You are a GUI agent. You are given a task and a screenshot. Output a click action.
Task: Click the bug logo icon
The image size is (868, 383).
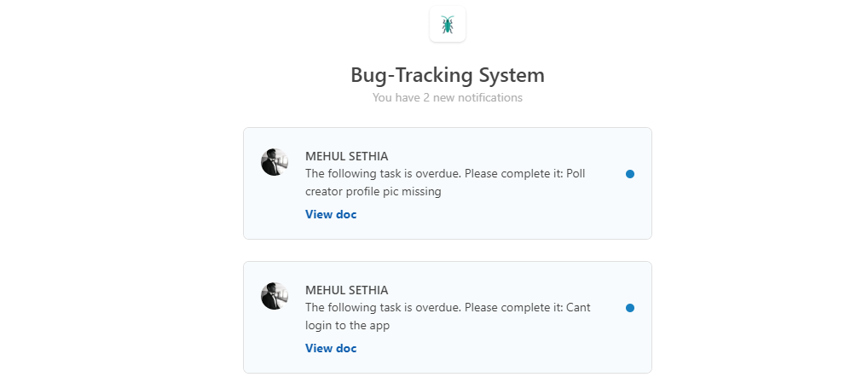(x=448, y=25)
